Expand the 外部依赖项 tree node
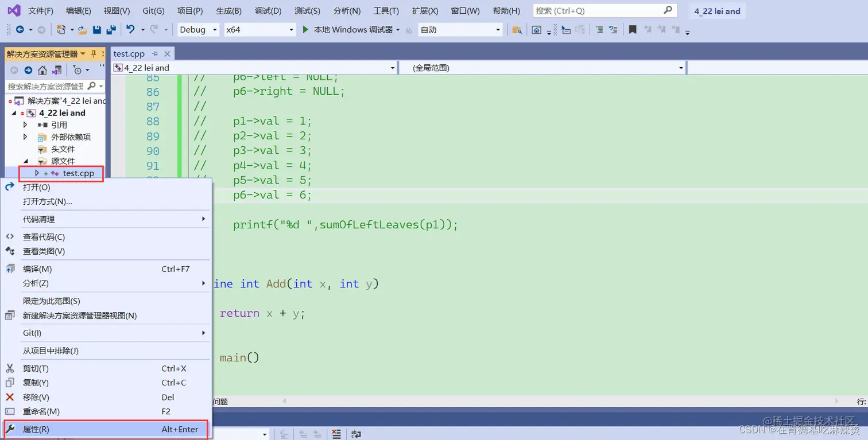Viewport: 868px width, 440px height. click(25, 137)
